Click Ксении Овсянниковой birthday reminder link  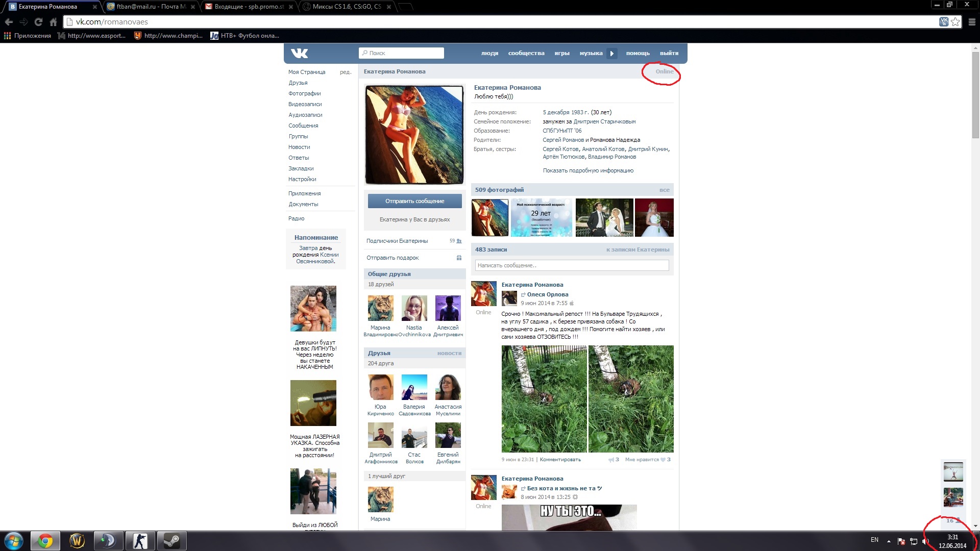[317, 258]
